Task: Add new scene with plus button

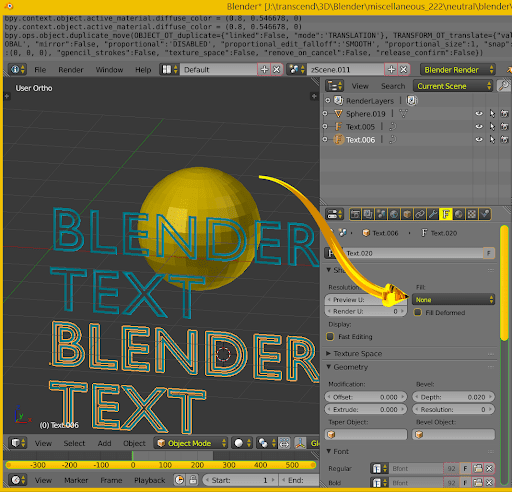Action: pos(391,70)
